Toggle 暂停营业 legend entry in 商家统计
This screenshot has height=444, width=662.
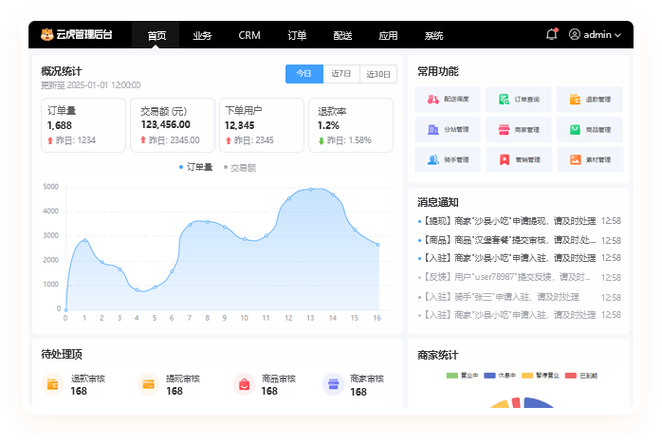(x=540, y=375)
